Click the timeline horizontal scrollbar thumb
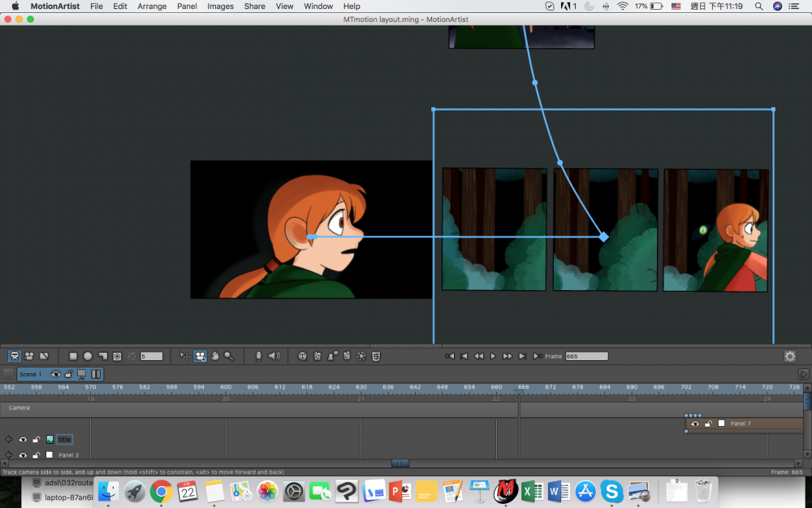Image resolution: width=812 pixels, height=508 pixels. coord(400,463)
